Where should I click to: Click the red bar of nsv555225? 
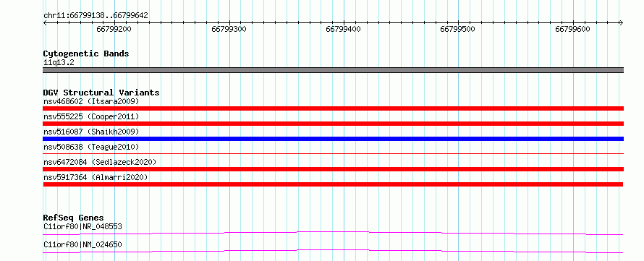pyautogui.click(x=333, y=124)
